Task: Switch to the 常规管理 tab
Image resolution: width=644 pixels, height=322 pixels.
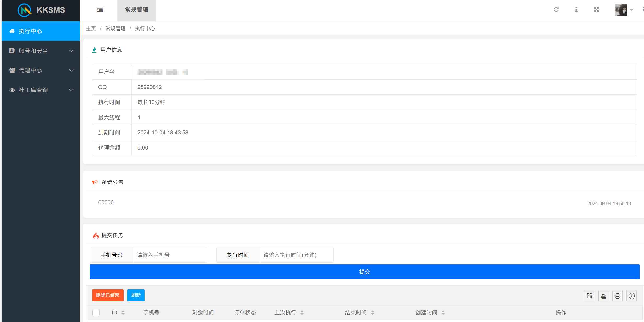Action: coord(137,10)
